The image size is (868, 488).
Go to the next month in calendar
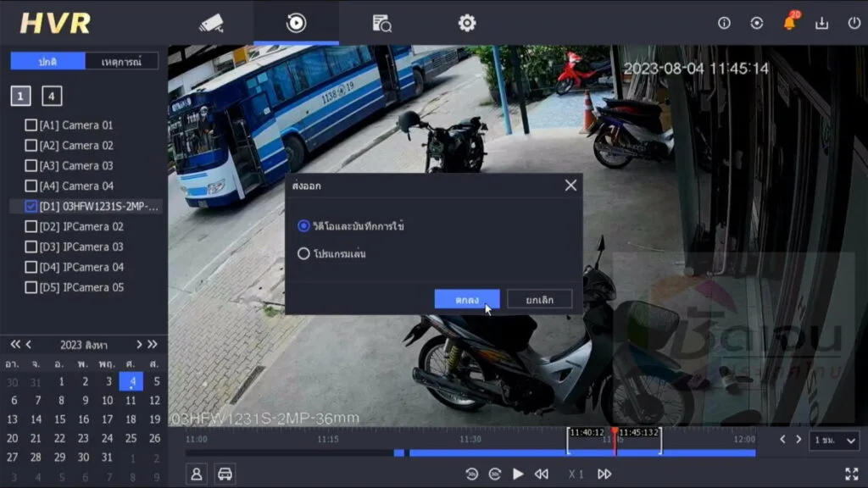(142, 345)
